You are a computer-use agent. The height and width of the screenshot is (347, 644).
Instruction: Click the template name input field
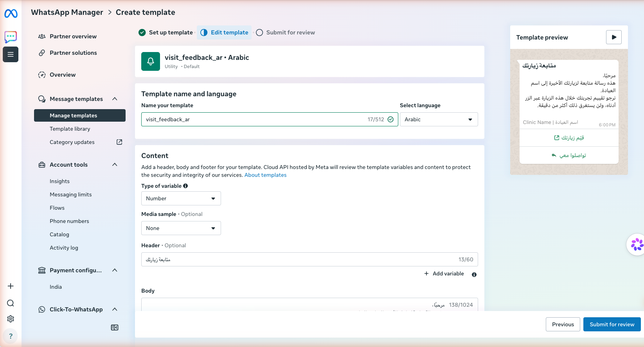[270, 119]
